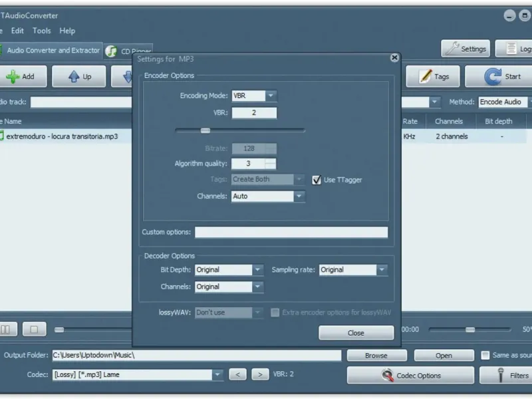The image size is (532, 399).
Task: Click Browse for output folder
Action: click(x=376, y=356)
